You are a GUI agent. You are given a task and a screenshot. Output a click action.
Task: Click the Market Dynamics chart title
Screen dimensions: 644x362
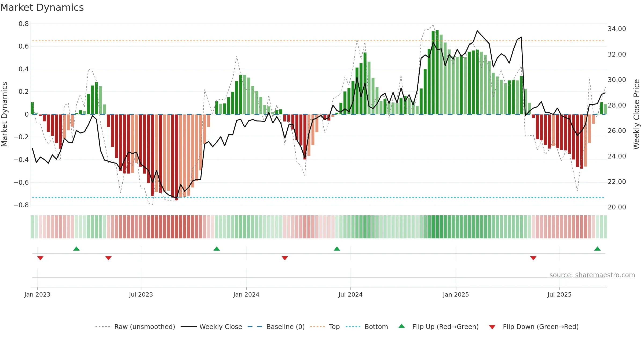tap(42, 8)
